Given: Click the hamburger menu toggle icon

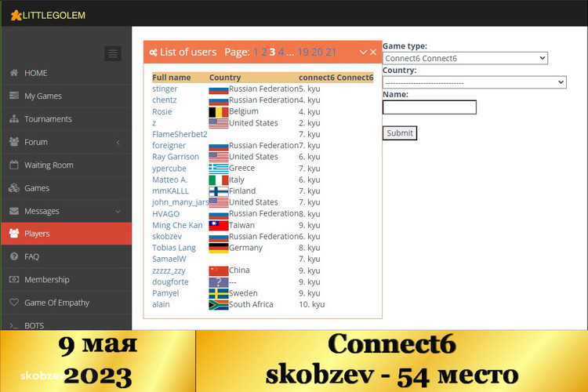Looking at the screenshot, I should tap(113, 53).
